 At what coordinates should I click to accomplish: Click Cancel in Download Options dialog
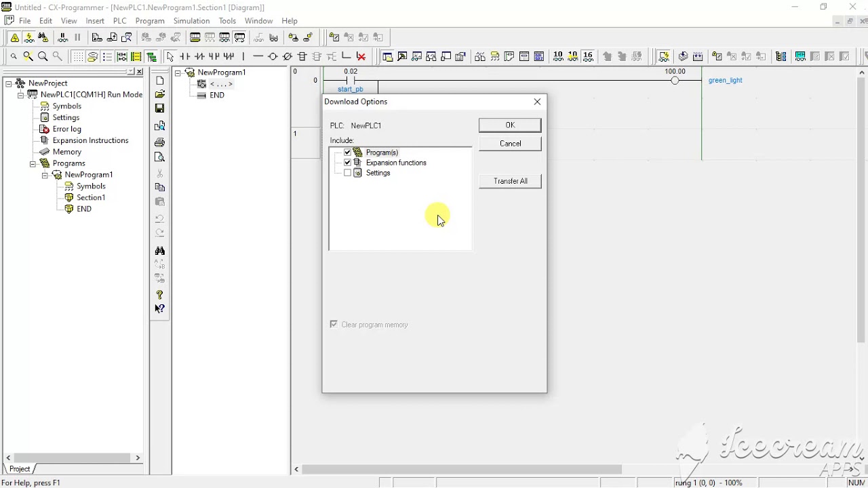[x=510, y=144]
